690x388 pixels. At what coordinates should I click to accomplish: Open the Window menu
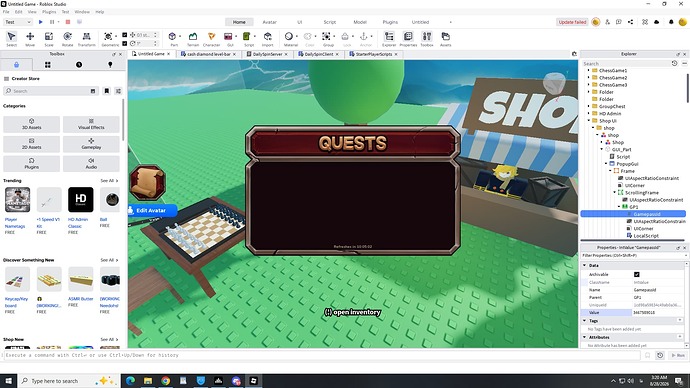coord(82,12)
